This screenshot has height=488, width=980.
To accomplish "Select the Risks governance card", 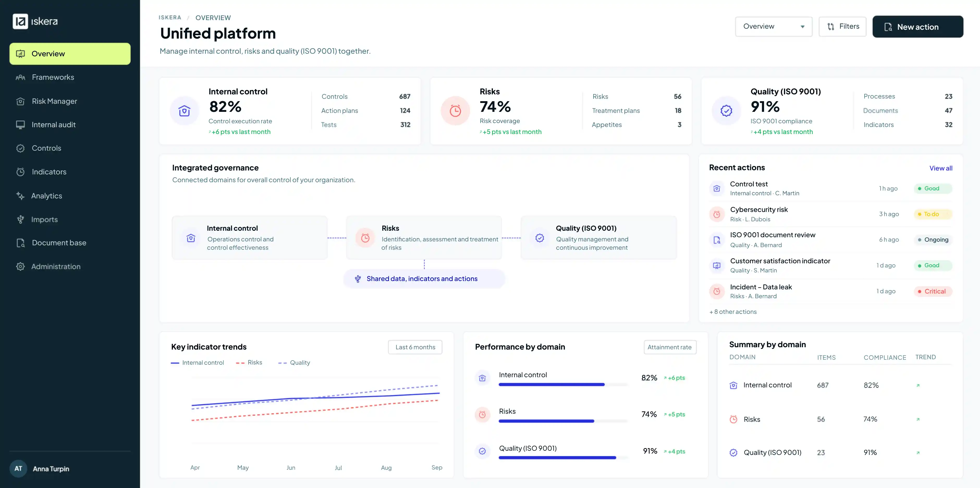I will click(424, 238).
